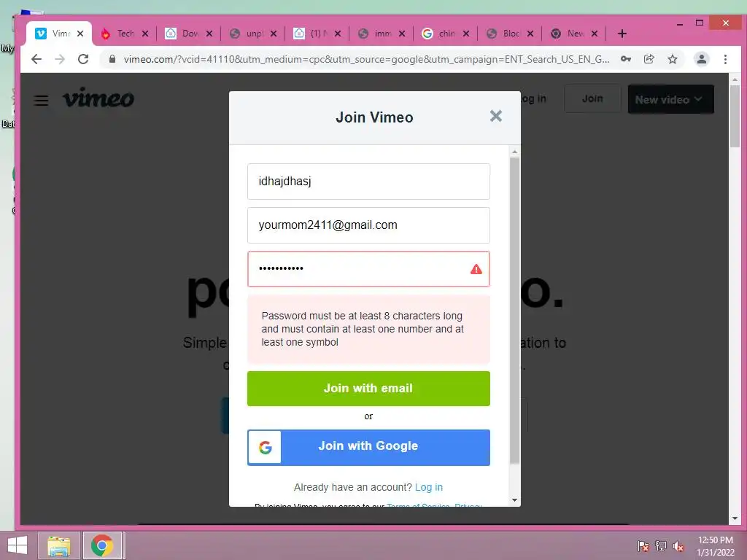The width and height of the screenshot is (747, 560).
Task: Click the URL address bar
Action: click(366, 59)
